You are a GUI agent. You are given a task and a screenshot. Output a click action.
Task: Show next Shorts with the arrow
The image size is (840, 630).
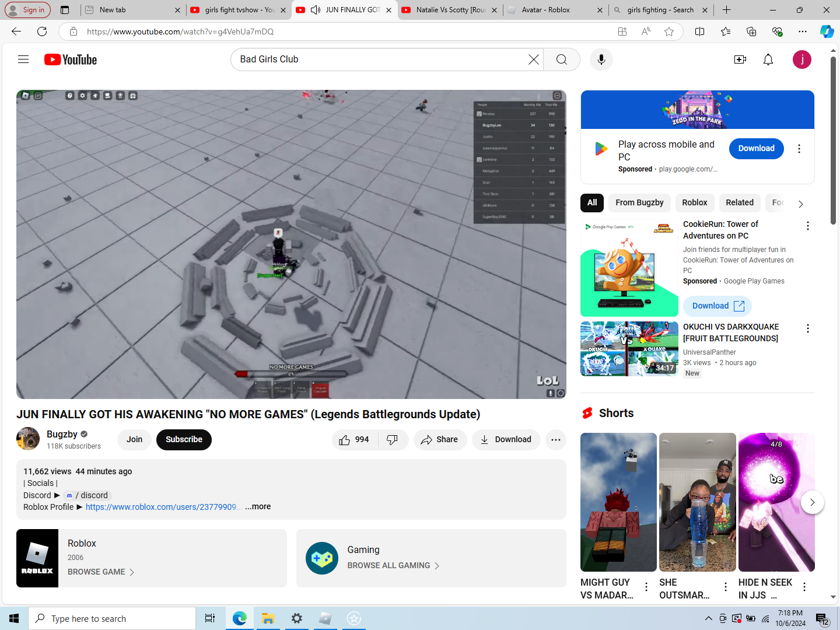click(812, 502)
